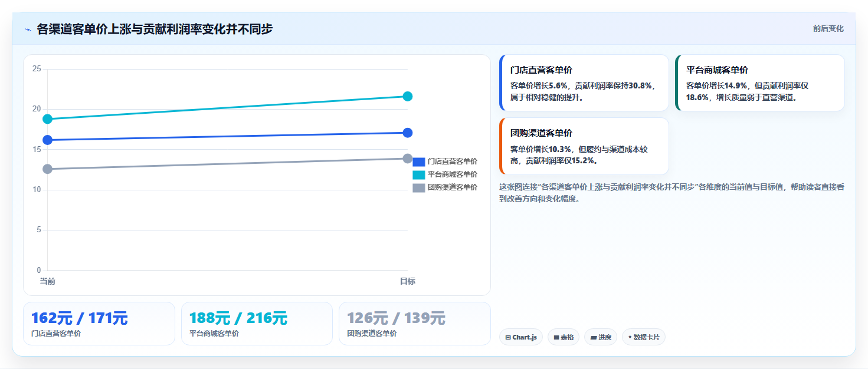
Task: Select the blue data point at 目标
Action: (x=407, y=133)
